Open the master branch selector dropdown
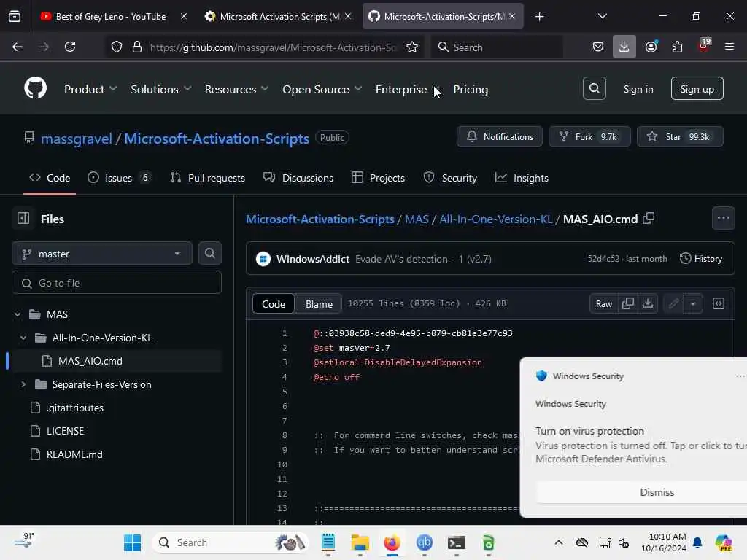 [102, 253]
